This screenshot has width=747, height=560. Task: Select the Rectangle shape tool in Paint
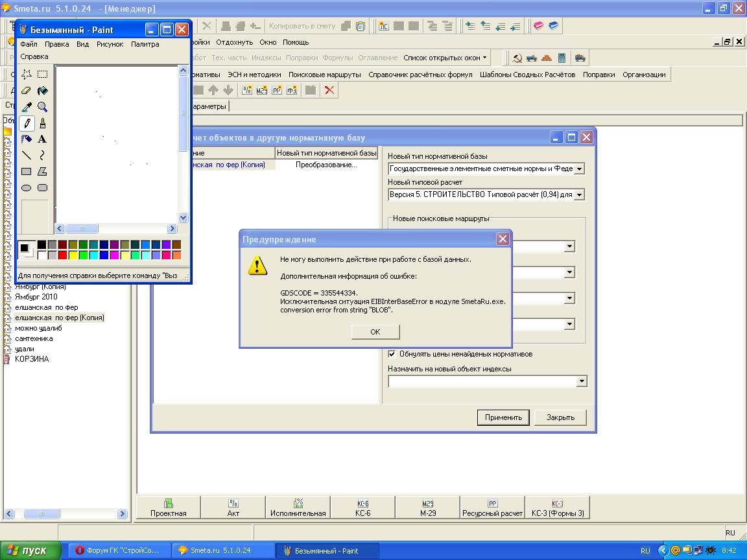(27, 171)
